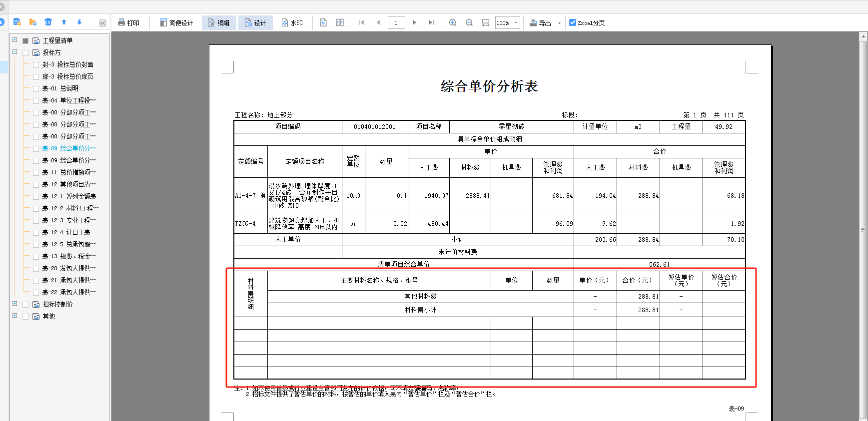Screen dimensions: 868x421
Task: Click the 562.61 unit price cell
Action: [660, 264]
